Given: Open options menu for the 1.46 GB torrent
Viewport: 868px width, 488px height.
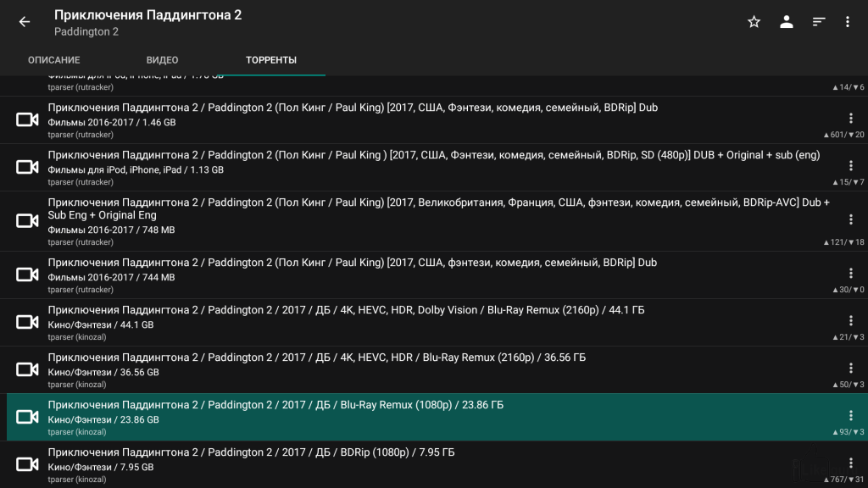Looking at the screenshot, I should point(851,118).
